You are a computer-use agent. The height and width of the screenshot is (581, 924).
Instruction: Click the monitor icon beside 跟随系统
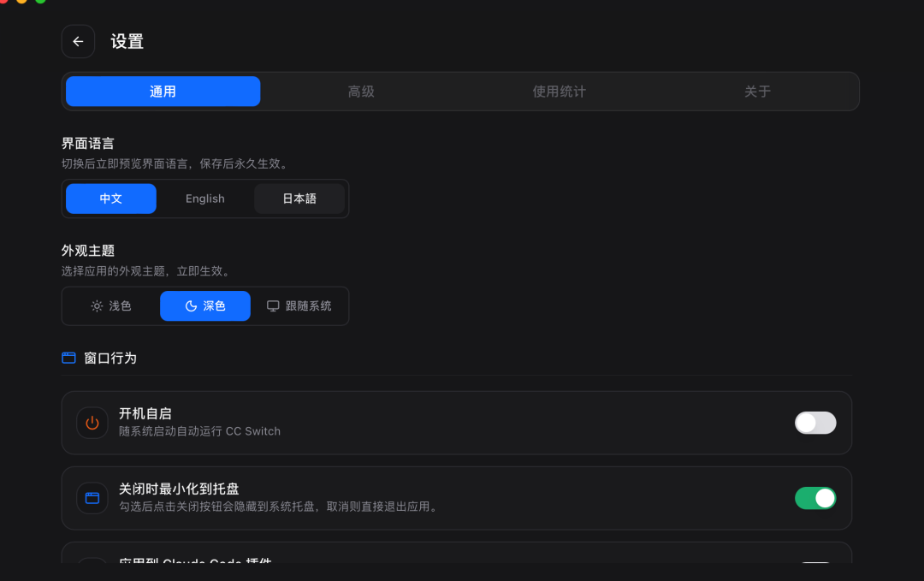click(272, 305)
